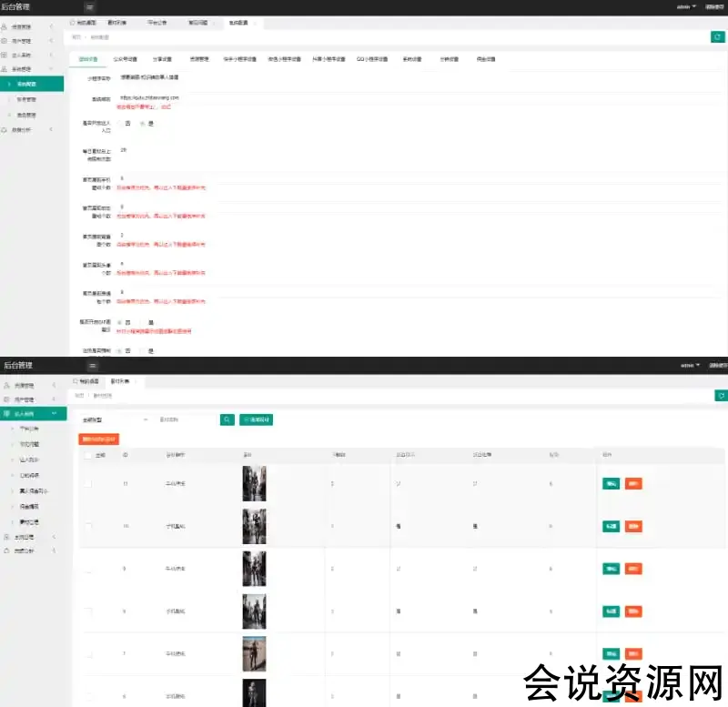Click the hamburger menu icon in the upper header

pos(89,7)
